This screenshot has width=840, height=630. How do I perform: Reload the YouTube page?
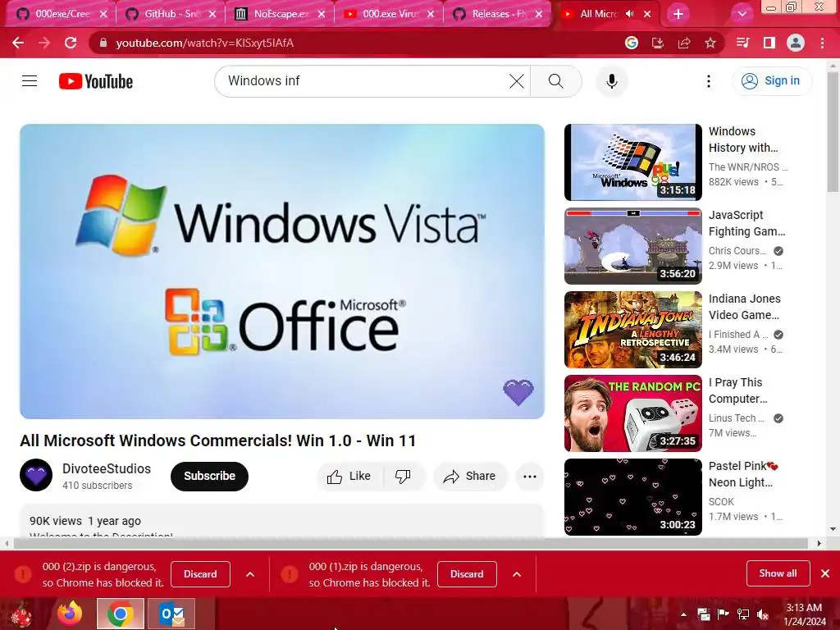click(71, 43)
